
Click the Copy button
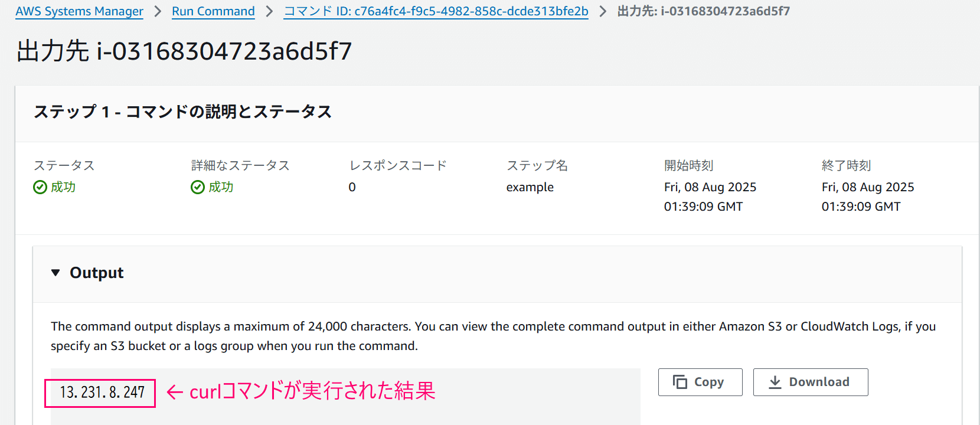click(x=700, y=382)
